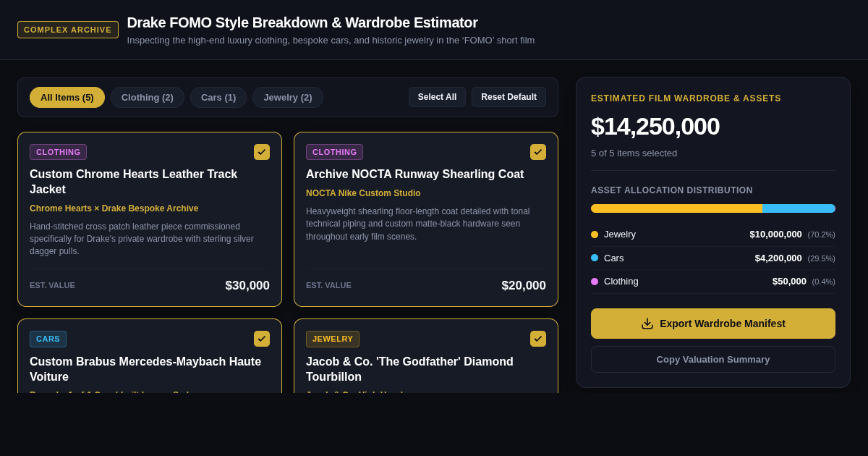This screenshot has width=868, height=456.
Task: Show the Jewelry (2) filter tab
Action: [288, 97]
